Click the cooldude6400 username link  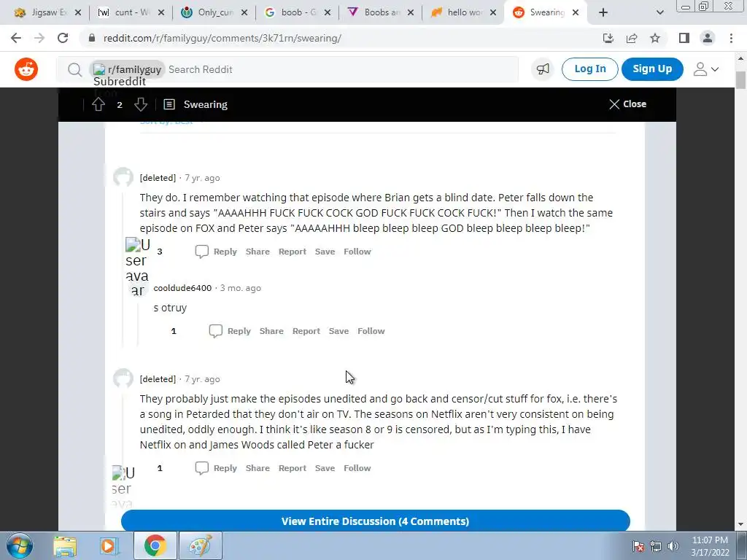(182, 288)
